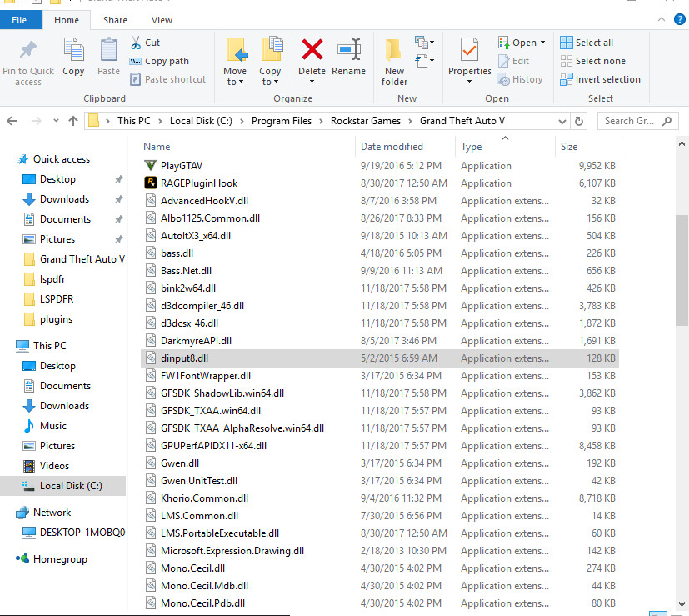Click the search magnifier icon
The image size is (689, 616).
pyautogui.click(x=667, y=121)
